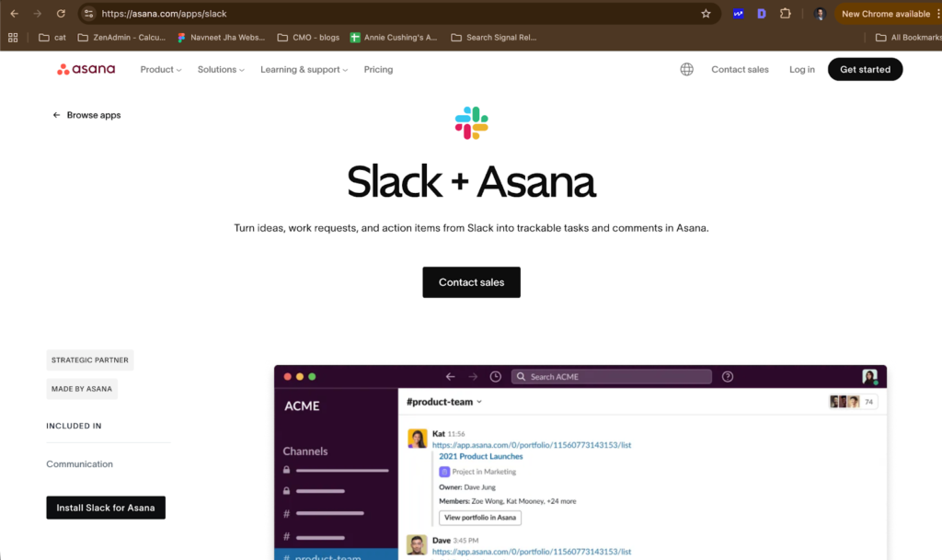Screen dimensions: 942x560
Task: Open the Pricing page
Action: 378,69
